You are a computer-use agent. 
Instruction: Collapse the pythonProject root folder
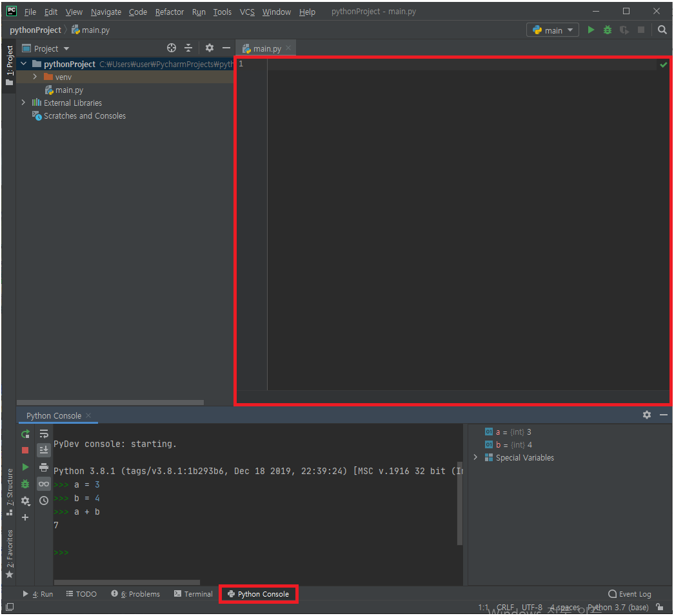pyautogui.click(x=24, y=64)
